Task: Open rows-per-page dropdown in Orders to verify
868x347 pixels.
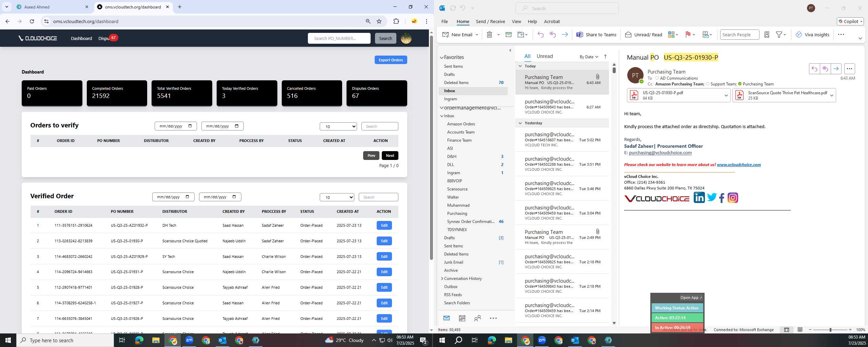Action: pyautogui.click(x=338, y=126)
